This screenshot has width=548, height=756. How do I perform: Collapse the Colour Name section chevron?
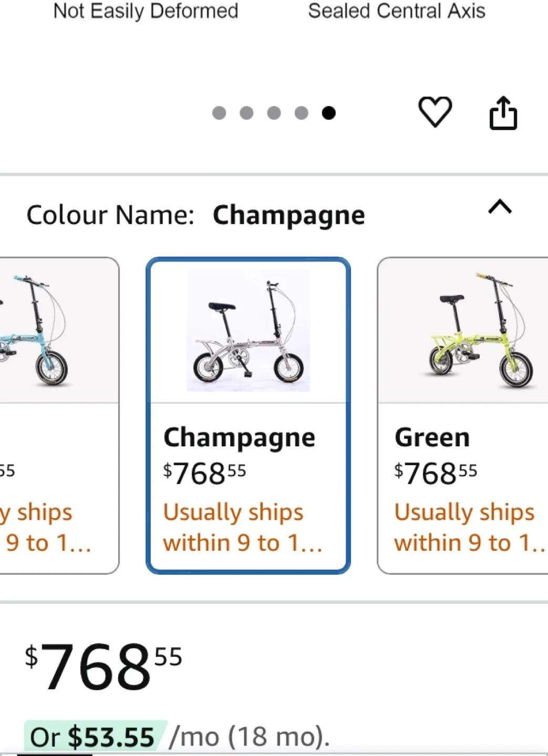click(500, 207)
